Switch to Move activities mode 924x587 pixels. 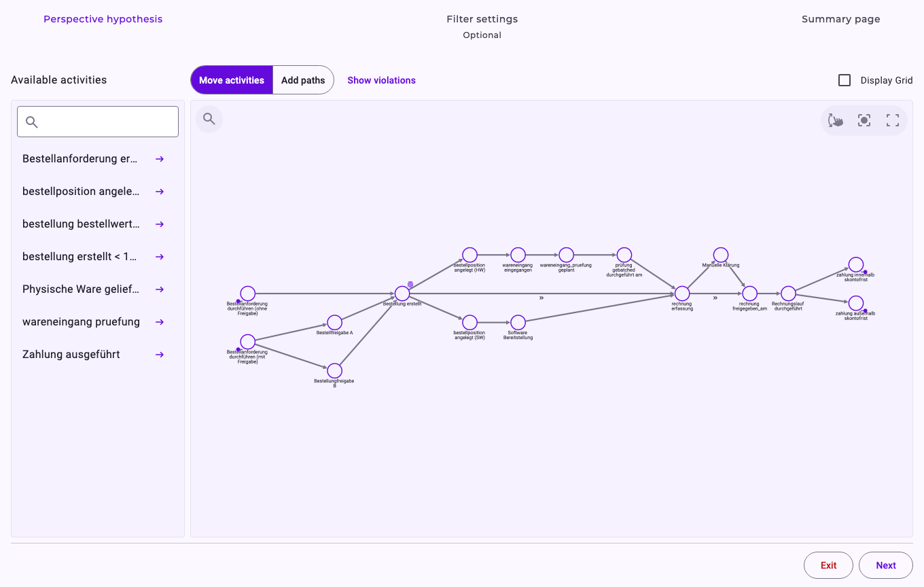(x=232, y=80)
